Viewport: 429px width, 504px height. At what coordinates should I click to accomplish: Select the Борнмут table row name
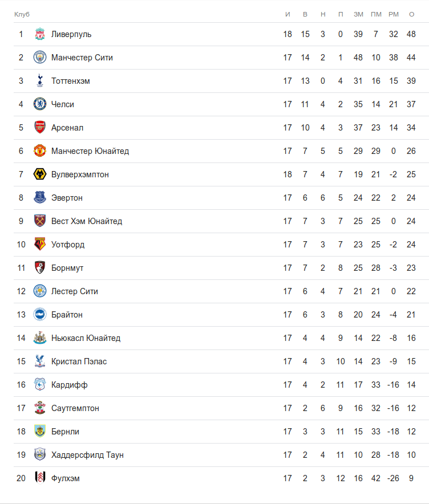(67, 268)
